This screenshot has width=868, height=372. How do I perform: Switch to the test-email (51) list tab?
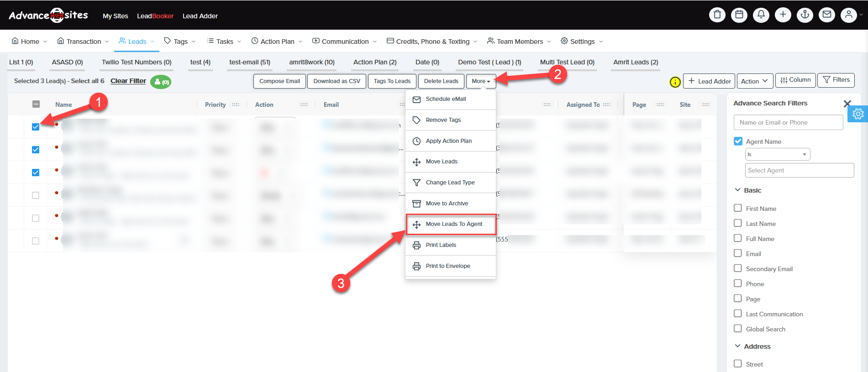click(x=250, y=62)
